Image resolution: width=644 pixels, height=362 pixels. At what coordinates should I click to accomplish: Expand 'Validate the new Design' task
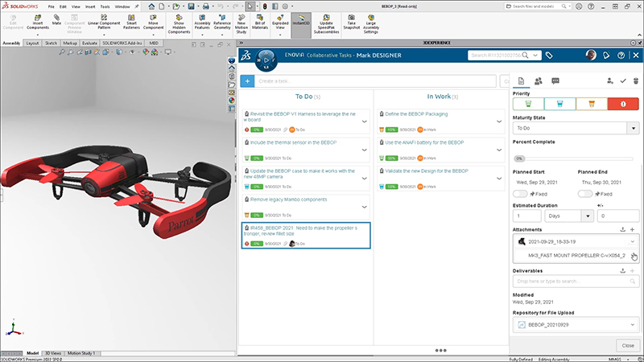499,179
